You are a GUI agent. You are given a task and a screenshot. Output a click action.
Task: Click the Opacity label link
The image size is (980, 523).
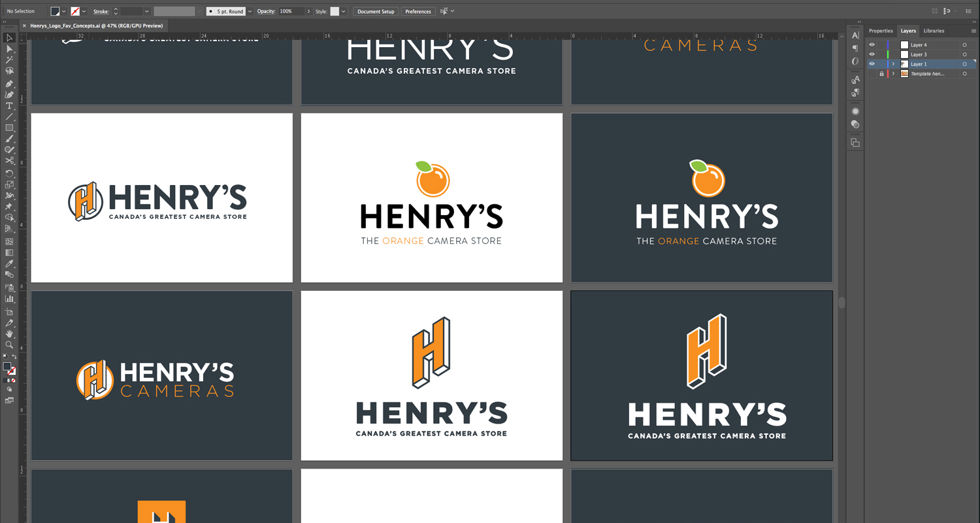[x=266, y=11]
